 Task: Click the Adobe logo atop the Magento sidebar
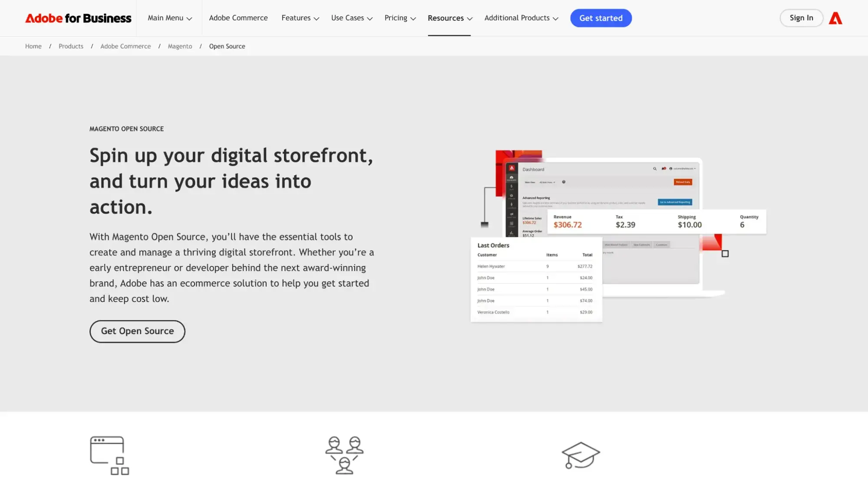pos(511,168)
